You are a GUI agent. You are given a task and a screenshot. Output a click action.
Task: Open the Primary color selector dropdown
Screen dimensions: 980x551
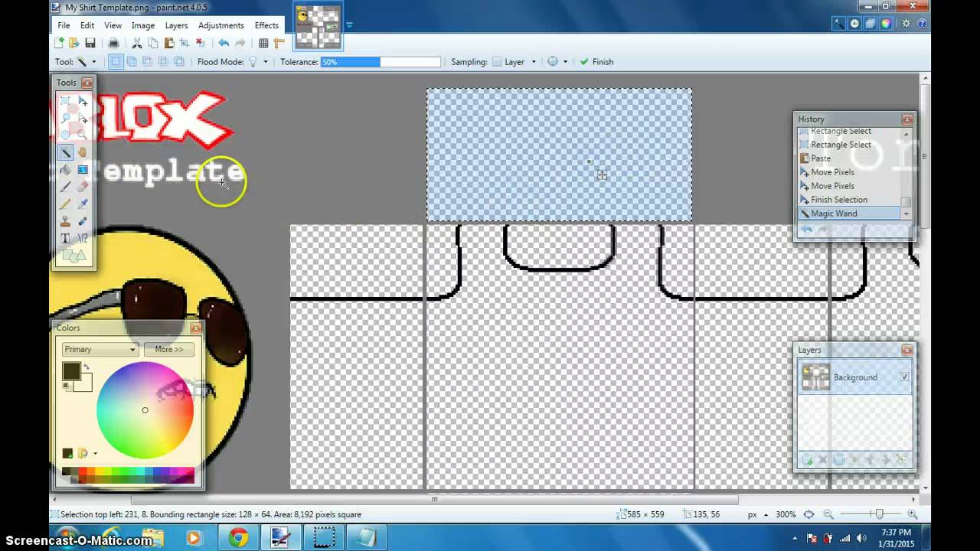(100, 349)
